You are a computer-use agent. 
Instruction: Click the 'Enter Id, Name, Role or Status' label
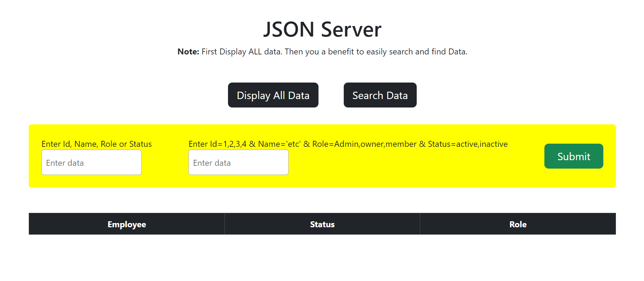(96, 144)
